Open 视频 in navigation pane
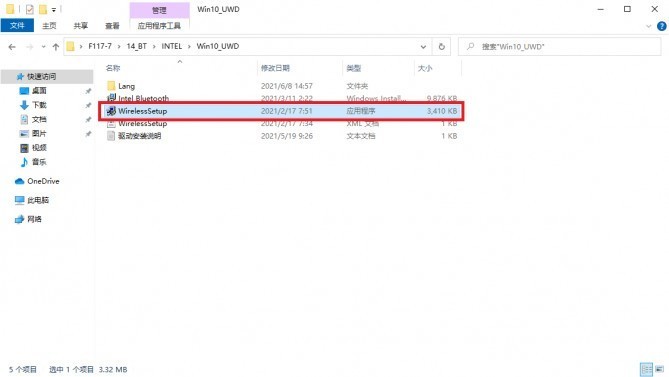The width and height of the screenshot is (669, 377). coord(39,148)
